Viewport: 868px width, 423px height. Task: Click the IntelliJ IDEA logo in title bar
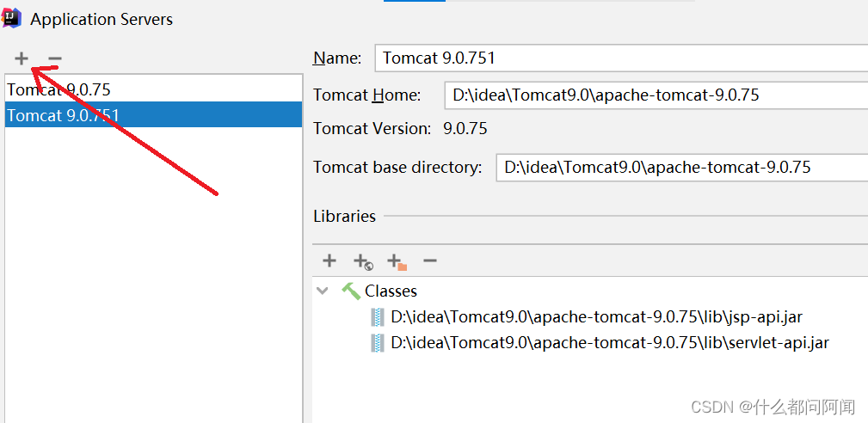click(10, 18)
